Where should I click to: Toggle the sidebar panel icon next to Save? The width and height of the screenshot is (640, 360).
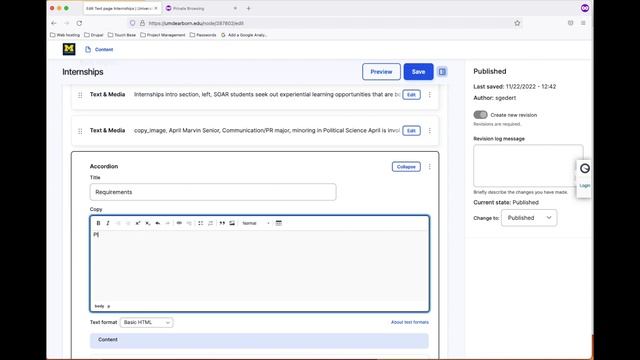[442, 72]
